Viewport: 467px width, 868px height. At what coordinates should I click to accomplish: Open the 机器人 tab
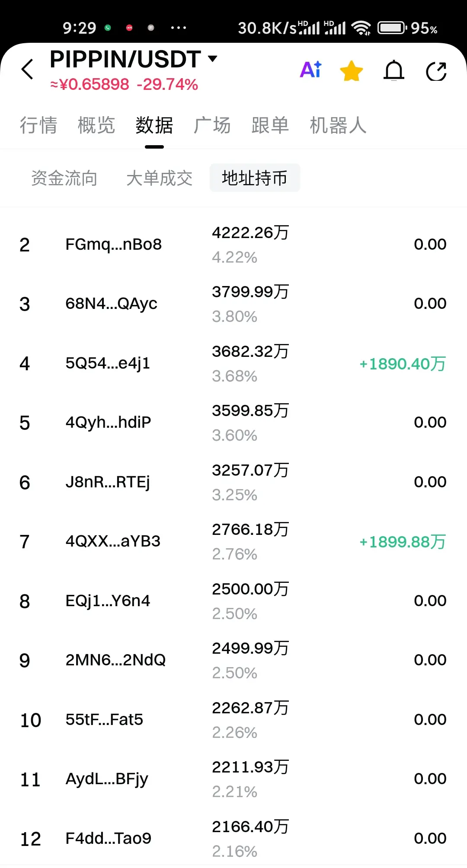[x=338, y=125]
